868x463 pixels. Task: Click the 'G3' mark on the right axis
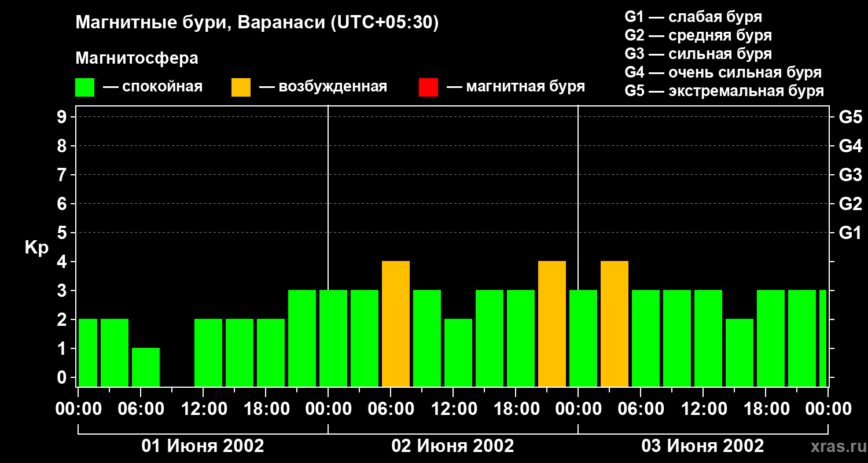pos(850,175)
